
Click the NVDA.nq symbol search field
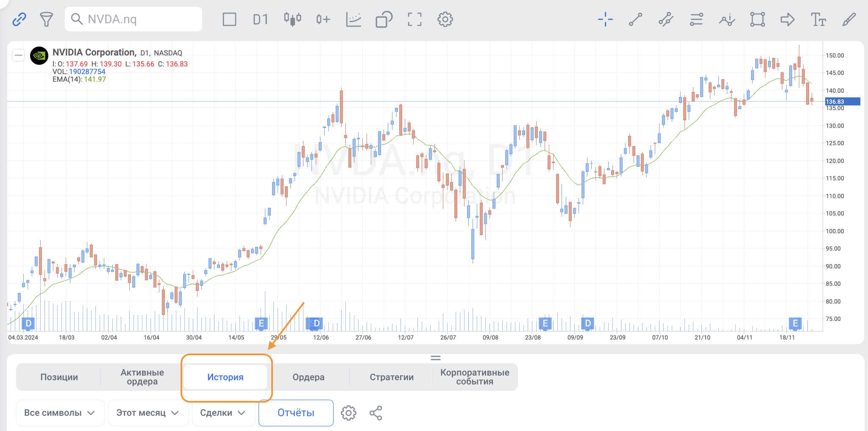coord(134,19)
